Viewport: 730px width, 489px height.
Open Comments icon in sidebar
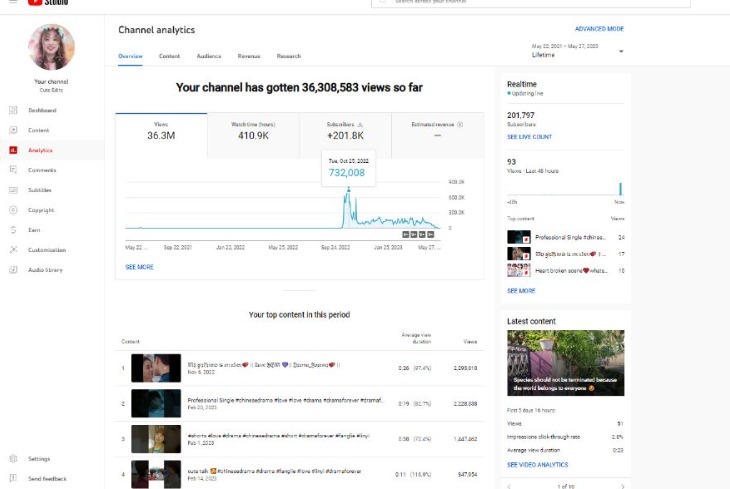13,170
